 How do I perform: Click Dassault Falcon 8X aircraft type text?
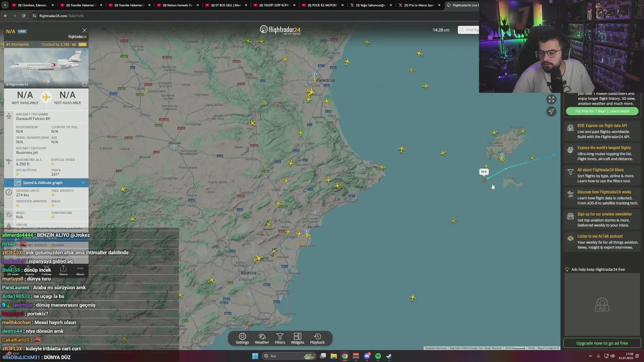pos(33,119)
